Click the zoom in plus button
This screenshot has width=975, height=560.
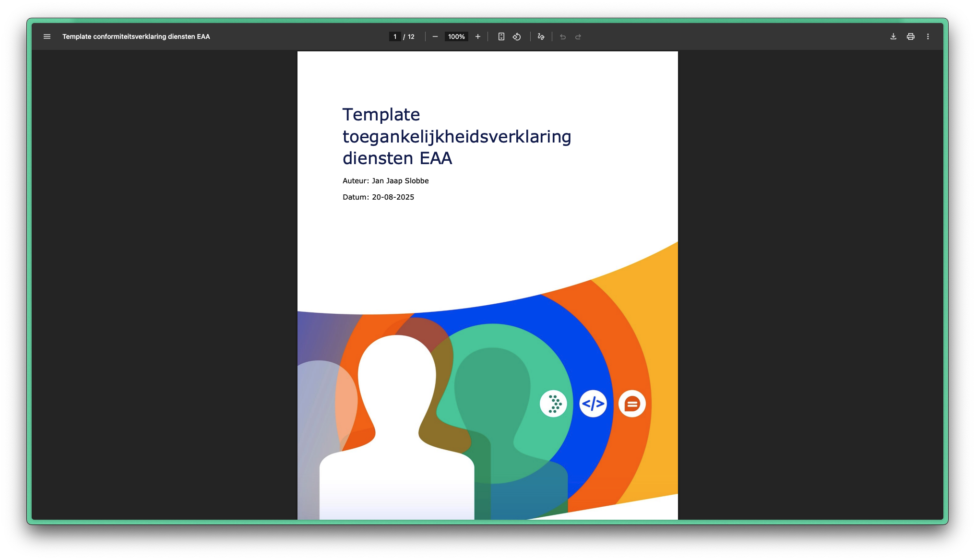[478, 36]
